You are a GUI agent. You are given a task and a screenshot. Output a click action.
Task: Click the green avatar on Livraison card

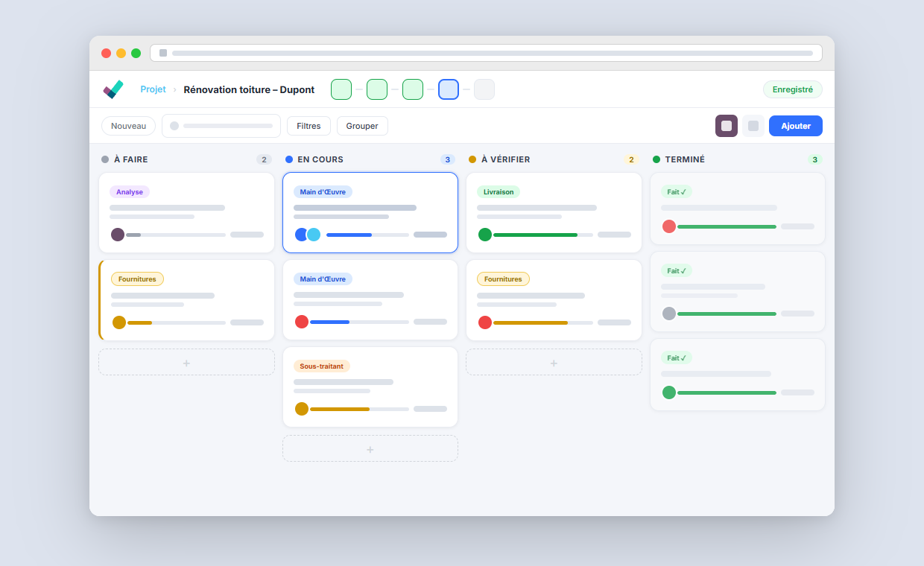click(485, 235)
